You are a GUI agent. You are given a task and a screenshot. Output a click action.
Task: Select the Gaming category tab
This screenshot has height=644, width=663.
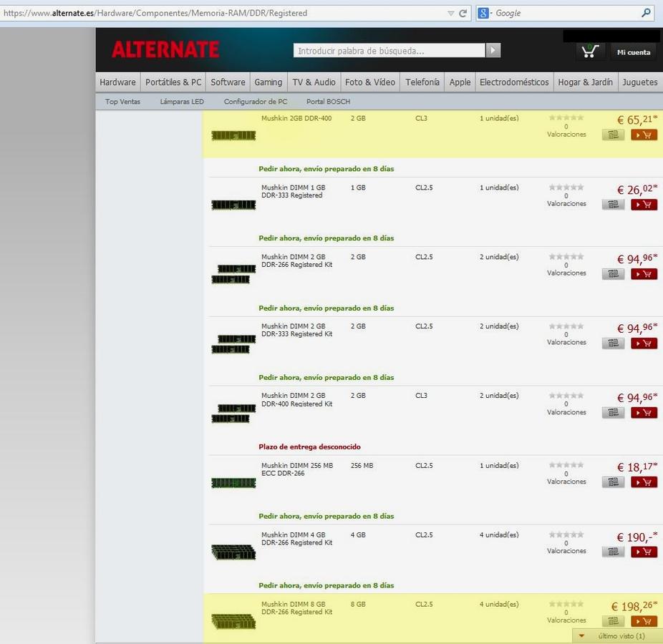point(268,82)
